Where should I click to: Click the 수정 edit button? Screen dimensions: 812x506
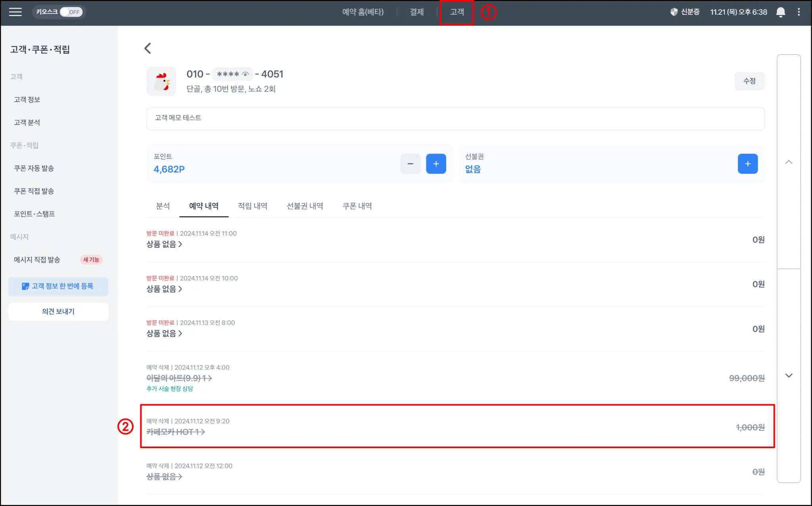coord(749,81)
